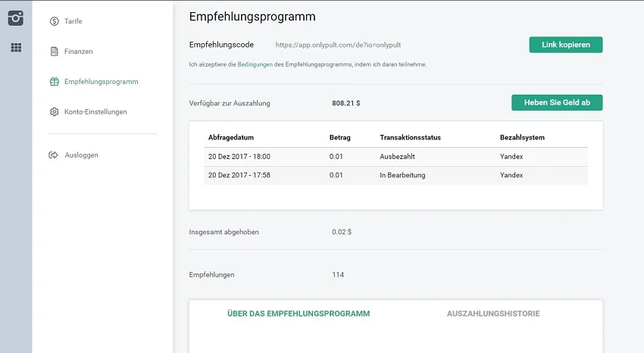This screenshot has width=644, height=353.
Task: Click Heben Sie Geld ab button
Action: tap(557, 102)
